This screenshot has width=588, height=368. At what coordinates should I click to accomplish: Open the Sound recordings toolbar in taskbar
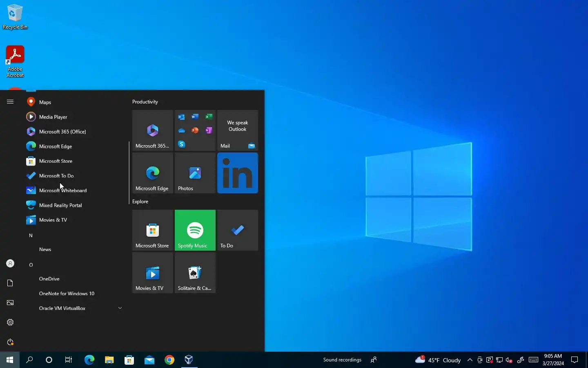pos(342,360)
